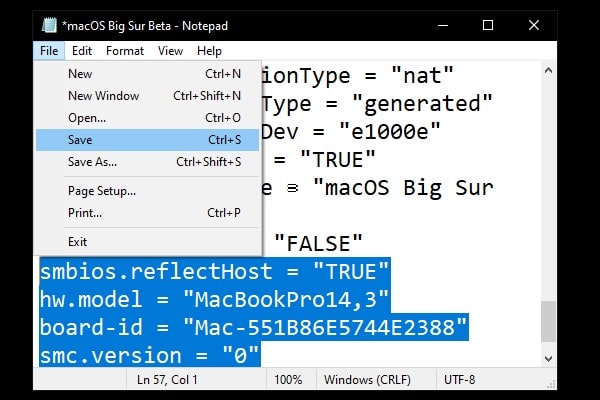
Task: Choose Save As... menu entry
Action: (x=147, y=162)
